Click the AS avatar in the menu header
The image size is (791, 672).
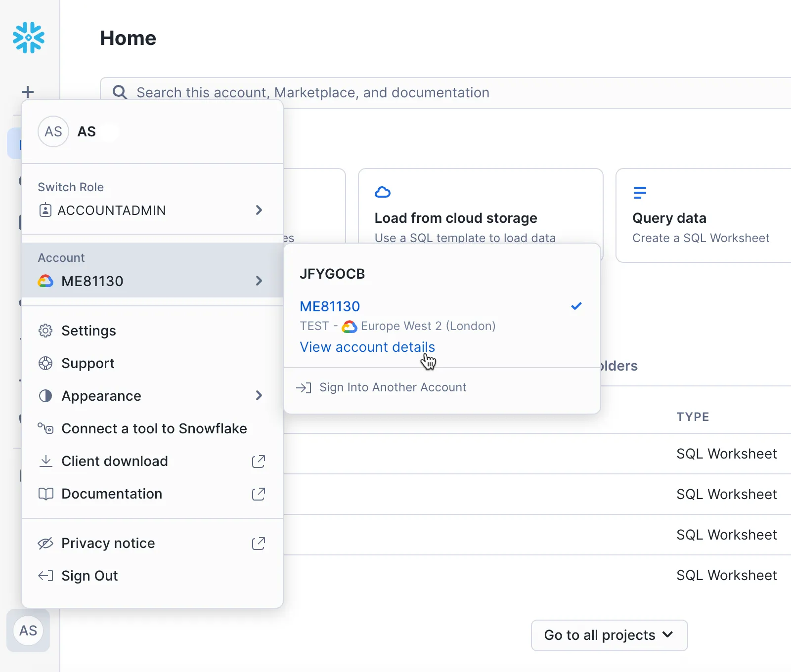tap(53, 131)
